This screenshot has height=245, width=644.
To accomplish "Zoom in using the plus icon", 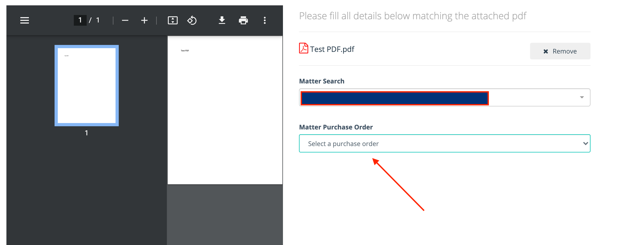I will 144,20.
